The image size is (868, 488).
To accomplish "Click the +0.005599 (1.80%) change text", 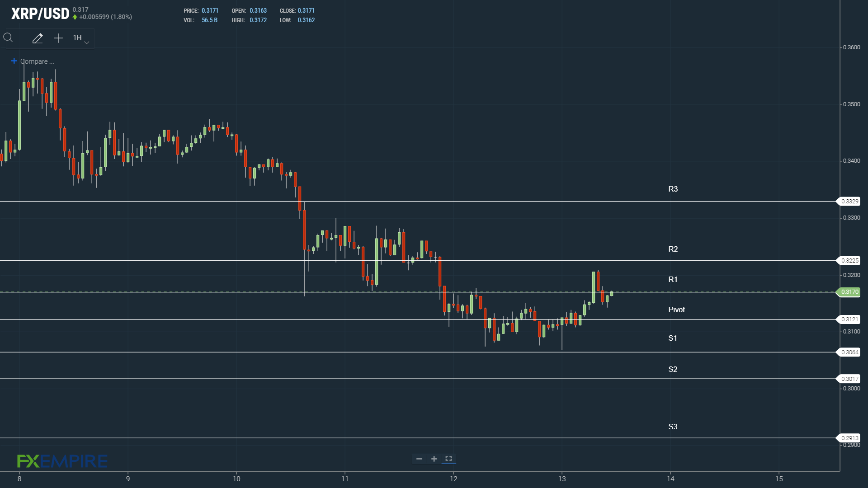I will [105, 17].
